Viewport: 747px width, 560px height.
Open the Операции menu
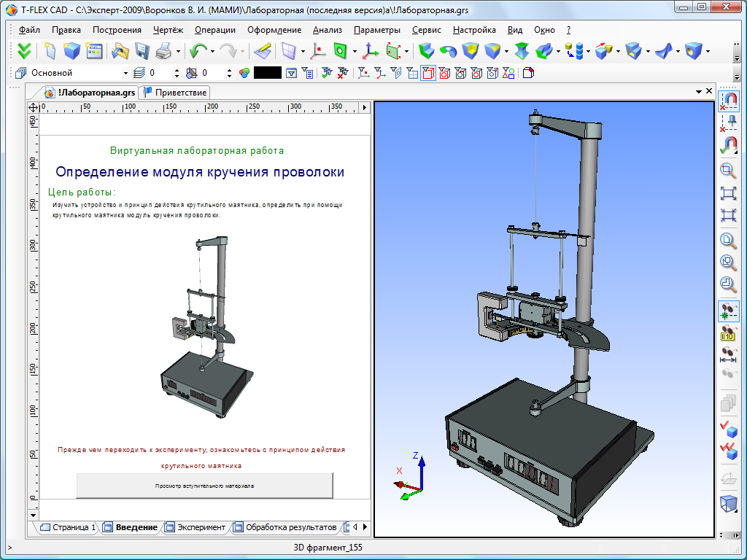tap(214, 30)
